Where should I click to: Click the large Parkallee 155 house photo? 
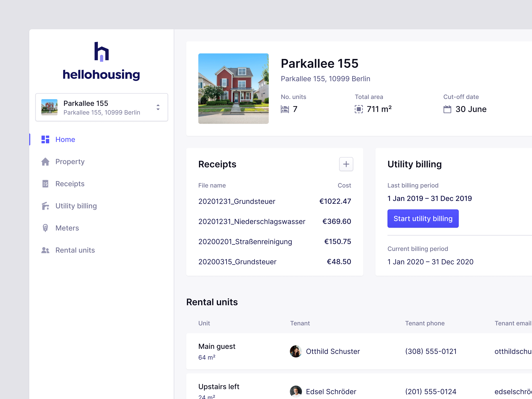point(233,88)
